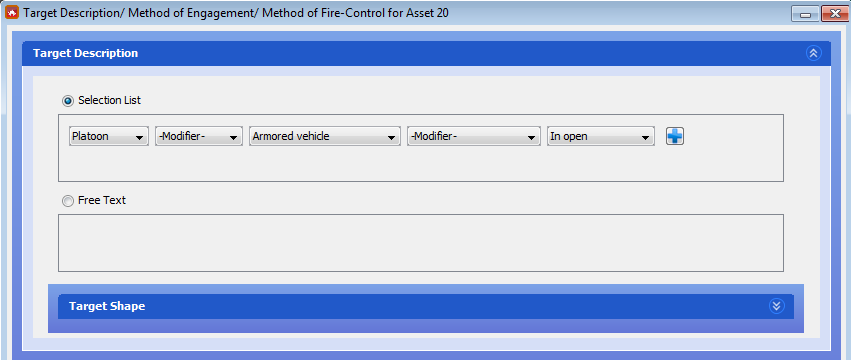The height and width of the screenshot is (360, 852).
Task: Click the Target Shape header title
Action: (x=107, y=306)
